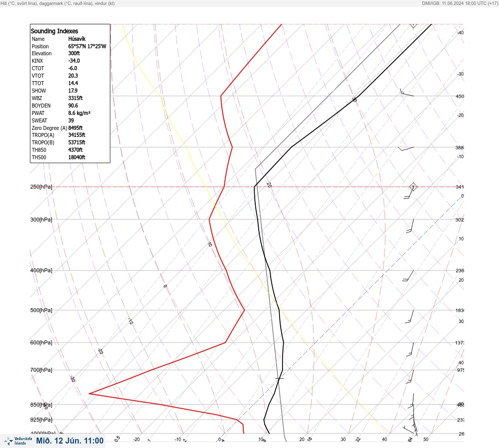Click the BOYDEN value '90.6'
This screenshot has width=499, height=448.
73,106
